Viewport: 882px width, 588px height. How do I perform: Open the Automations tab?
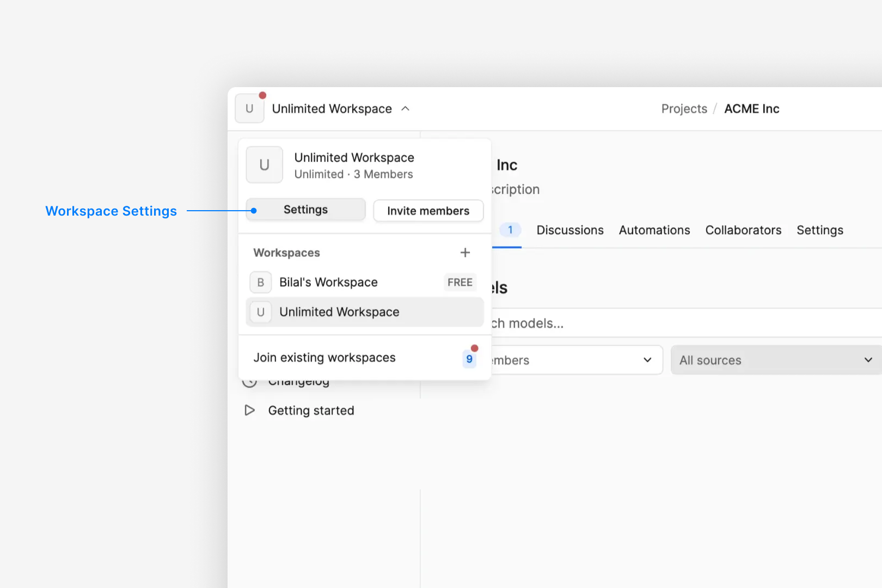tap(654, 230)
